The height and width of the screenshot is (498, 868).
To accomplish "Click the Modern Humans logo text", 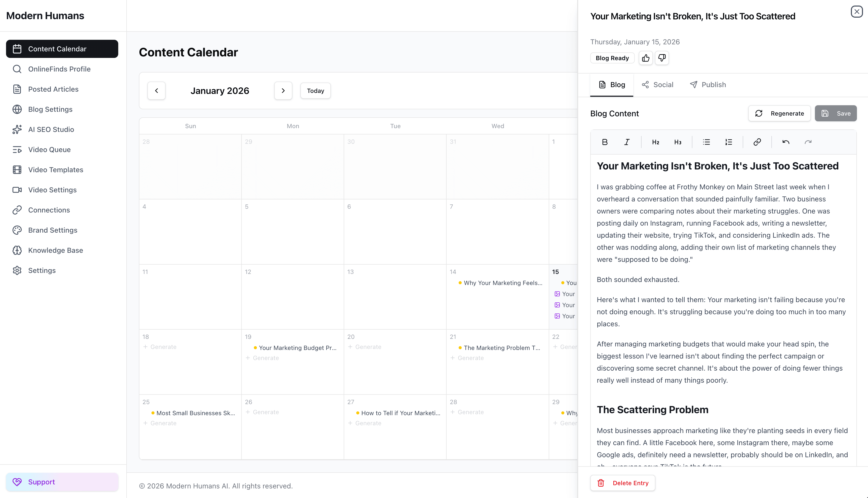I will coord(45,15).
